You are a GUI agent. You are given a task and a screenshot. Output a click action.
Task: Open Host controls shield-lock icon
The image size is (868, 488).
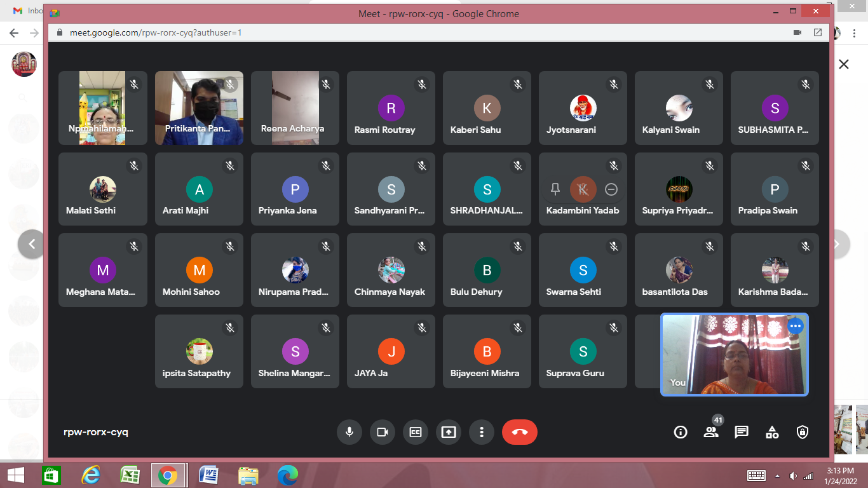pyautogui.click(x=803, y=432)
